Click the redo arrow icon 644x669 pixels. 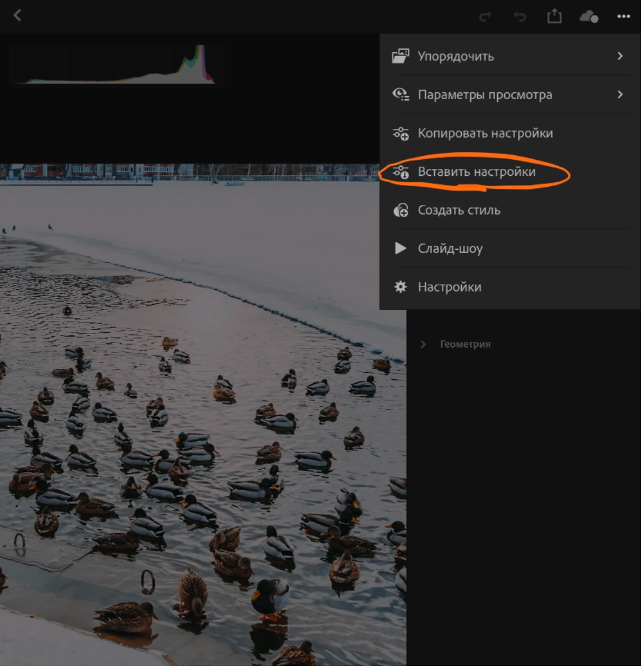(x=485, y=17)
